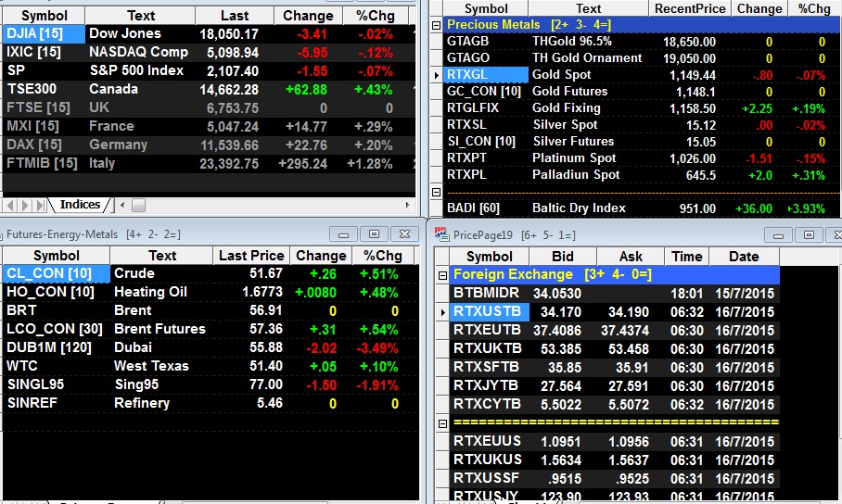Image resolution: width=842 pixels, height=504 pixels.
Task: Select the GTAGB THGold 96.5% row
Action: click(x=642, y=42)
